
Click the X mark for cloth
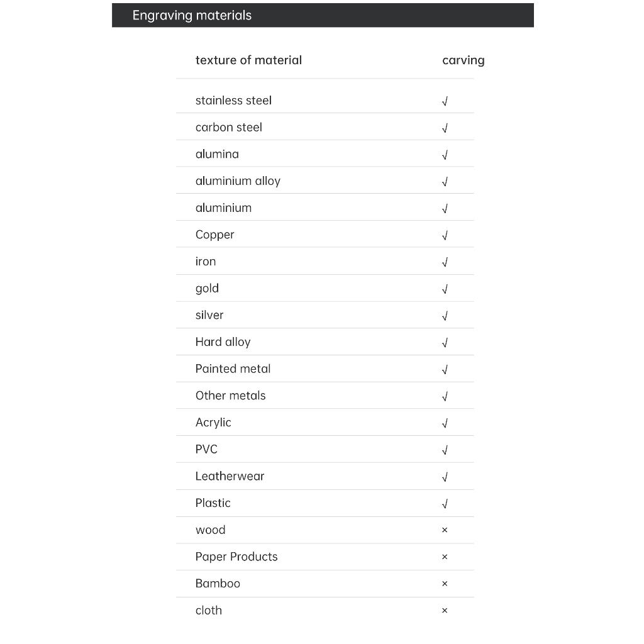point(445,611)
